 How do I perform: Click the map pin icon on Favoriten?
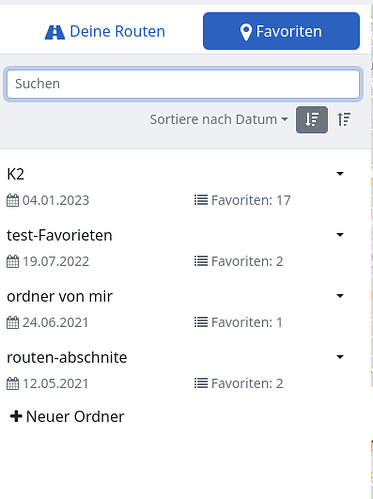coord(246,32)
